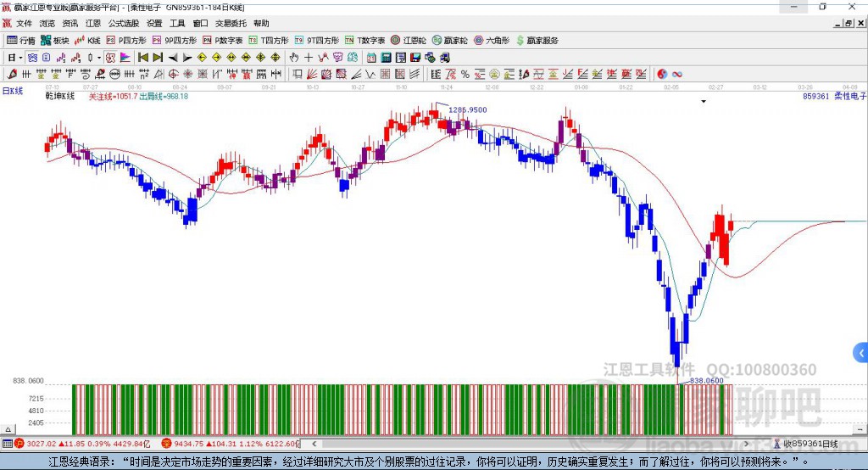The image size is (868, 470).
Task: Select the crosshair cursor tool
Action: 309,58
